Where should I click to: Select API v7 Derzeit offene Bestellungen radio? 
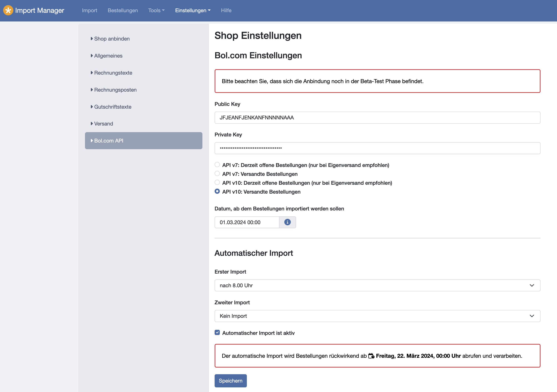pos(217,165)
